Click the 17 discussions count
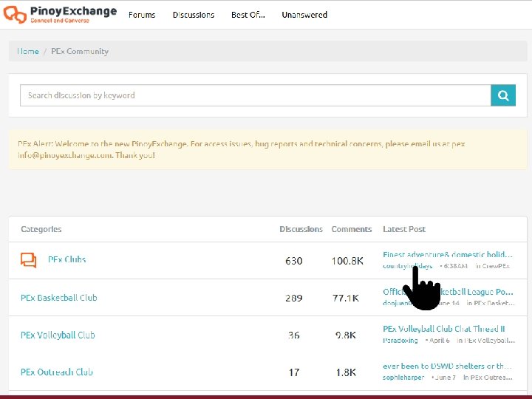This screenshot has width=532, height=399. coord(294,372)
